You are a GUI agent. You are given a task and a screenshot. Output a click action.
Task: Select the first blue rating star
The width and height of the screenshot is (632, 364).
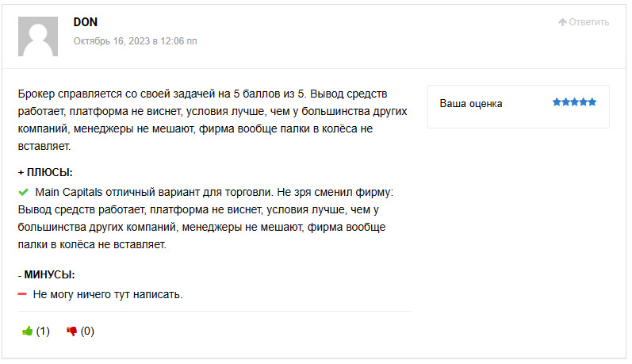[557, 102]
